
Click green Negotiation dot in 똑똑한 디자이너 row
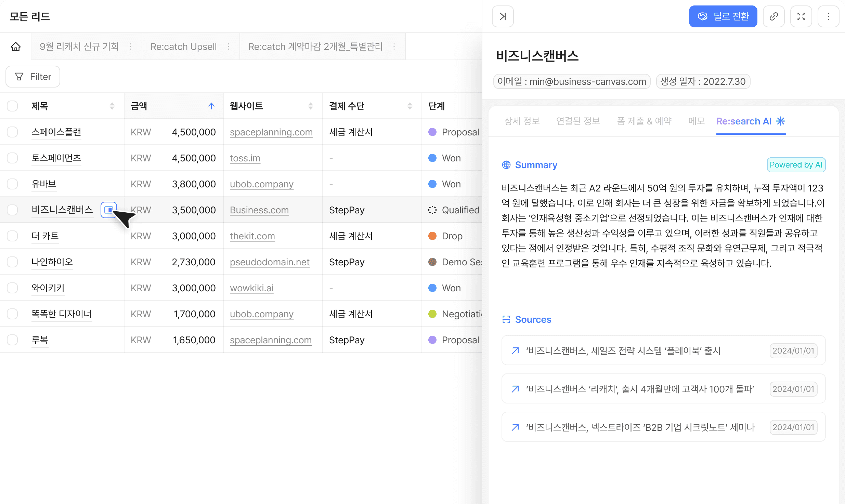(x=432, y=314)
